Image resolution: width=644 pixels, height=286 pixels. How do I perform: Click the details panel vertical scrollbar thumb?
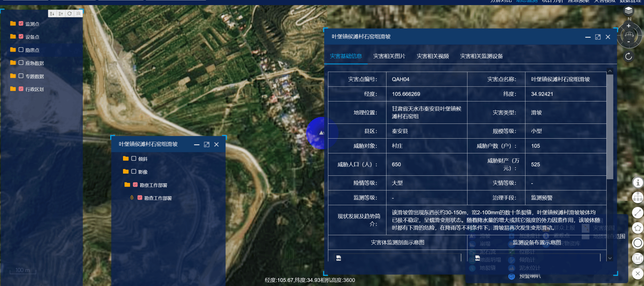point(610,127)
